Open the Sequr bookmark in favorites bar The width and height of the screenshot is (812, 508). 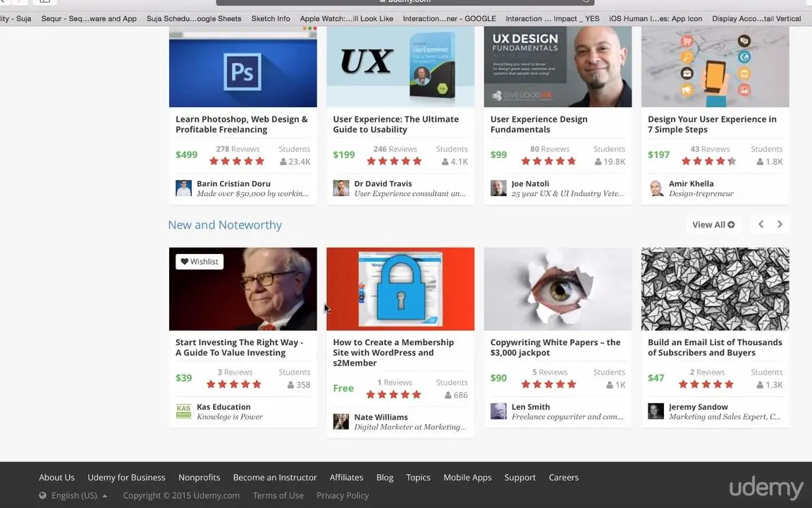(89, 18)
